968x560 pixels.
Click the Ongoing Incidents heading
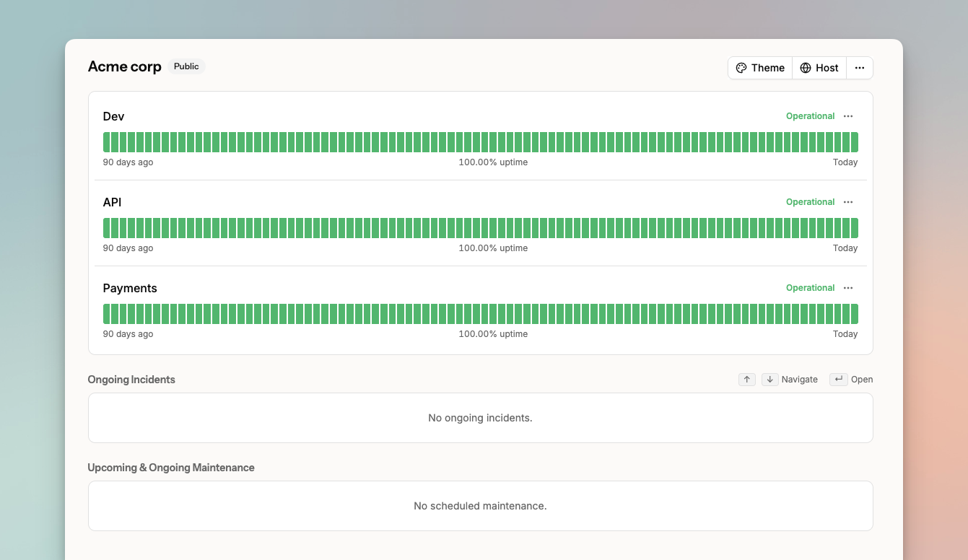pos(131,380)
